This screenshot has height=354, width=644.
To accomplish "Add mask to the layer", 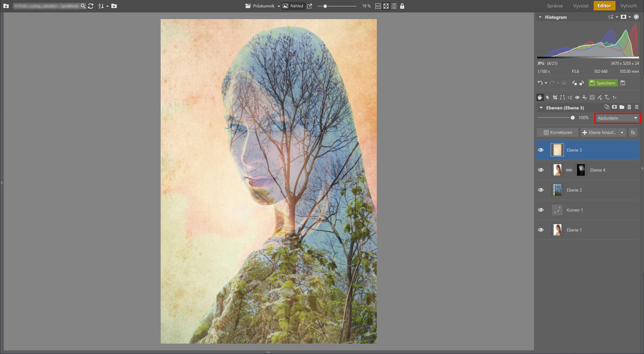I will coord(614,107).
